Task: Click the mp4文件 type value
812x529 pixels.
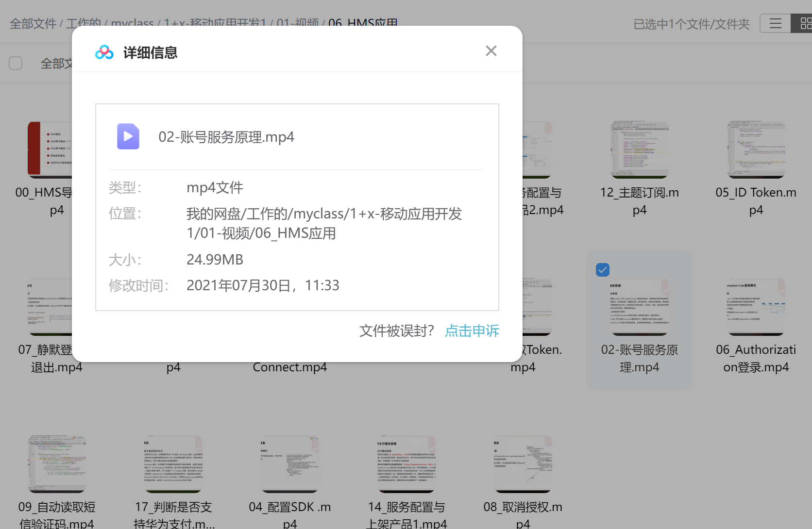Action: (x=215, y=187)
